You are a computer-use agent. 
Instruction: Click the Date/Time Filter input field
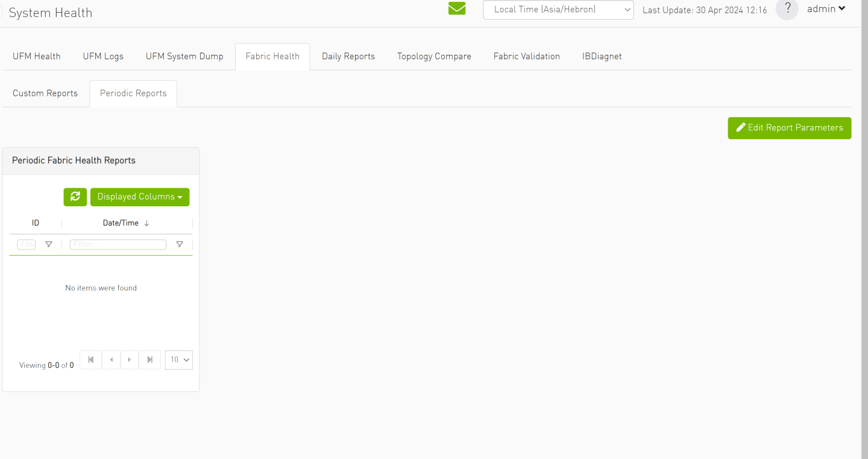point(118,244)
